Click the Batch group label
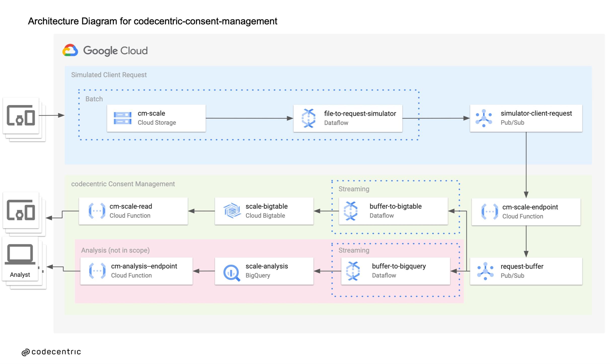 [94, 99]
